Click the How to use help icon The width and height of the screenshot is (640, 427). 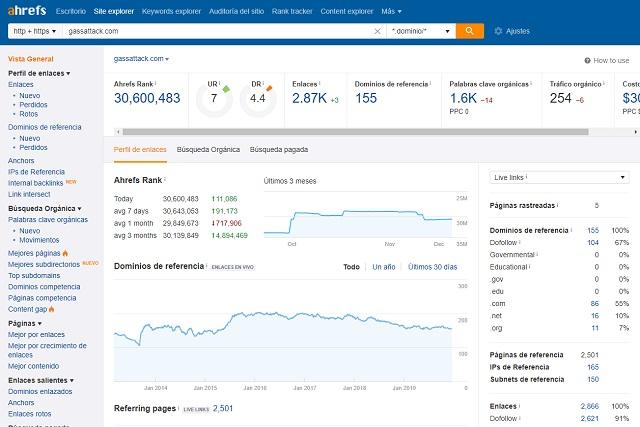(x=587, y=60)
